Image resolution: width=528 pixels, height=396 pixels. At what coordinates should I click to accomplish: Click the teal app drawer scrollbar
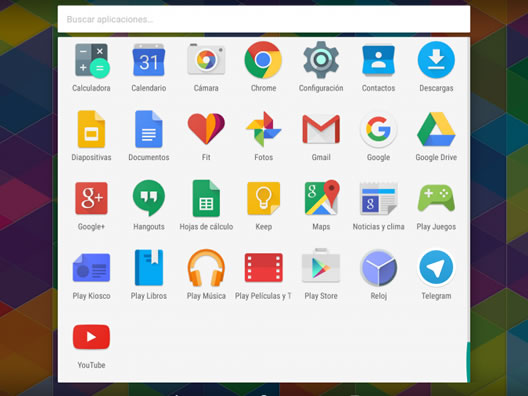pyautogui.click(x=468, y=362)
